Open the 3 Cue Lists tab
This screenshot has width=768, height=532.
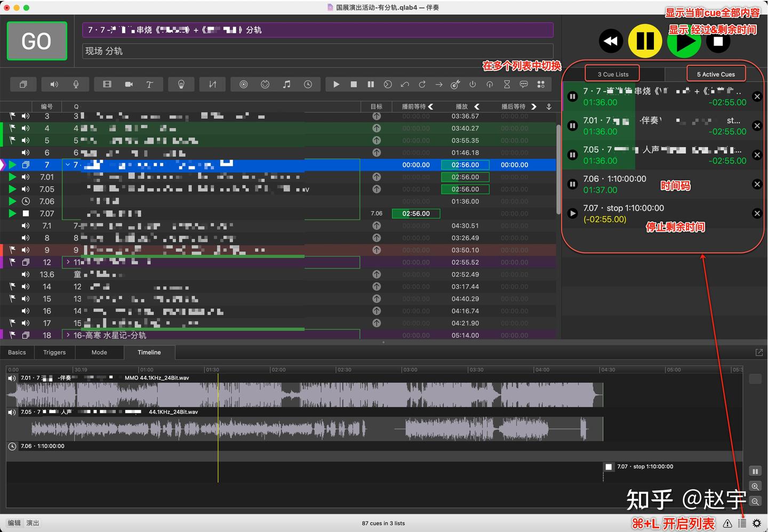click(x=612, y=74)
